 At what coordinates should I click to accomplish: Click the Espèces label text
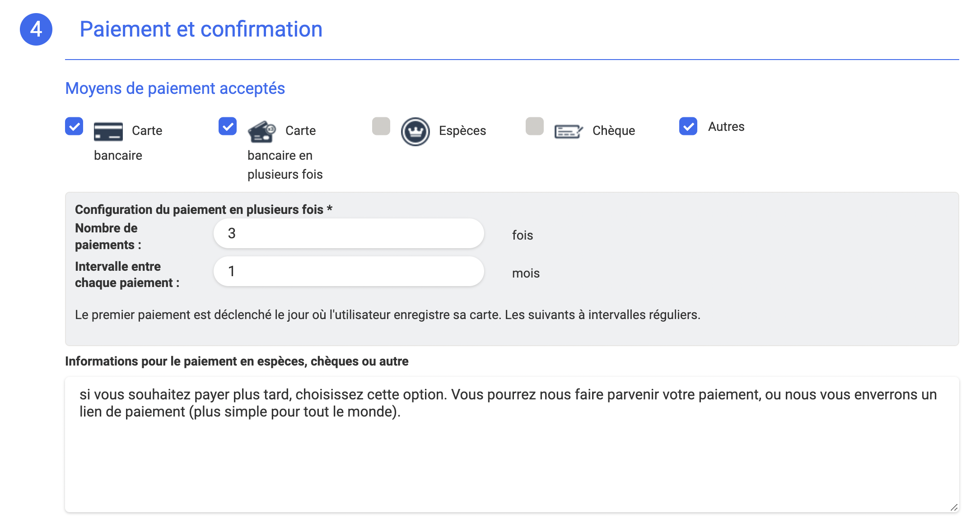tap(462, 131)
